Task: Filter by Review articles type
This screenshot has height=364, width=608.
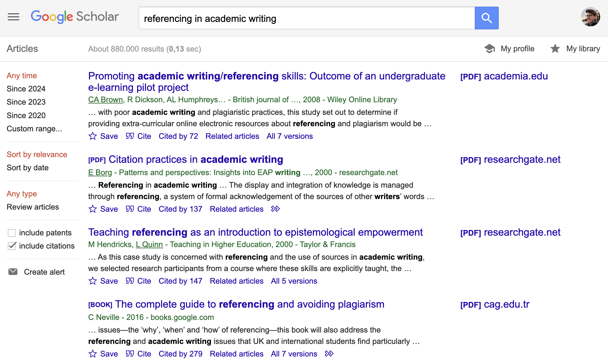Action: (x=33, y=207)
